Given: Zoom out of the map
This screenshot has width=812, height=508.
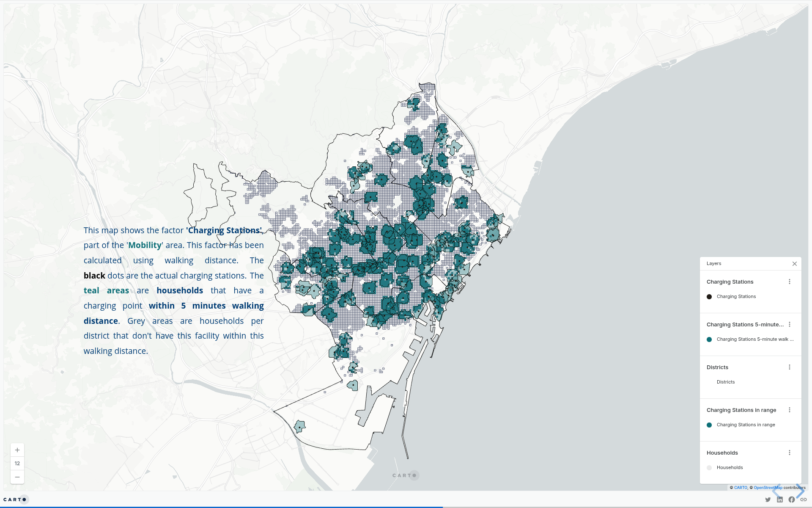Looking at the screenshot, I should (17, 477).
